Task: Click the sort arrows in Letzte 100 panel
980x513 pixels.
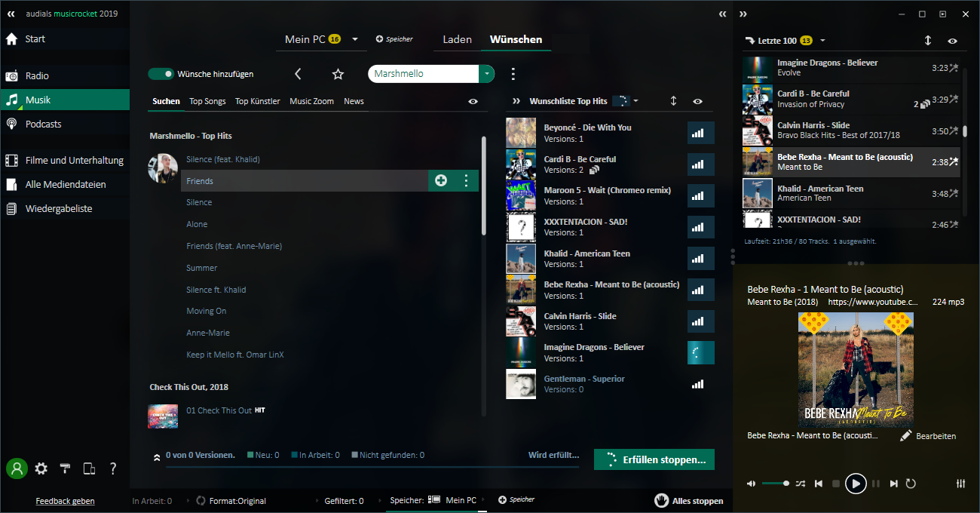Action: coord(928,41)
